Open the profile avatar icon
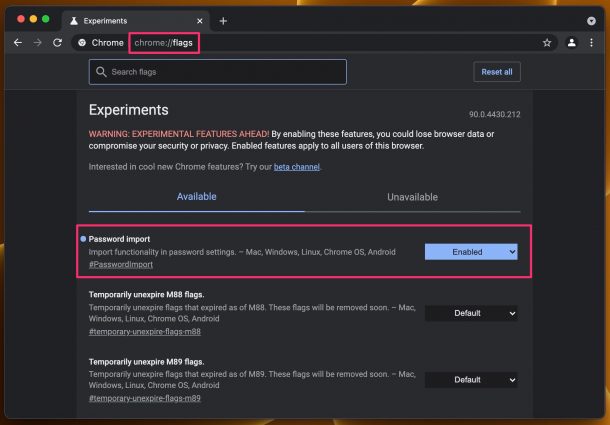Image resolution: width=610 pixels, height=425 pixels. click(x=571, y=43)
